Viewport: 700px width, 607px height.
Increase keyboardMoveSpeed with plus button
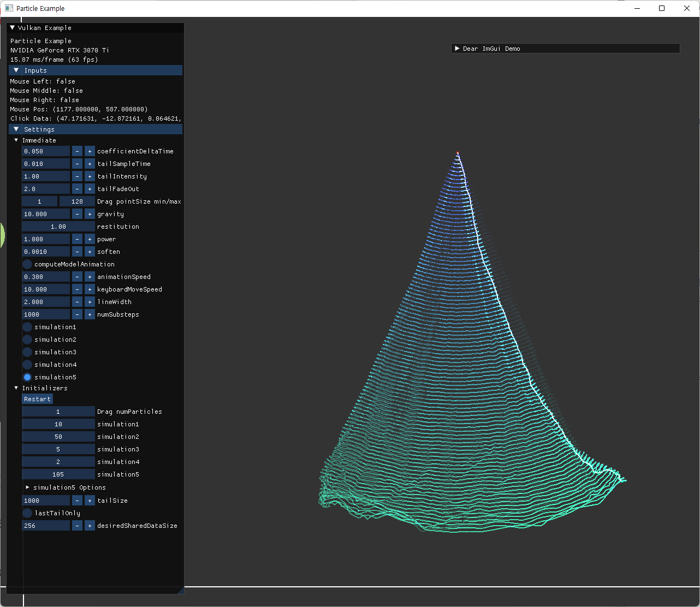90,289
